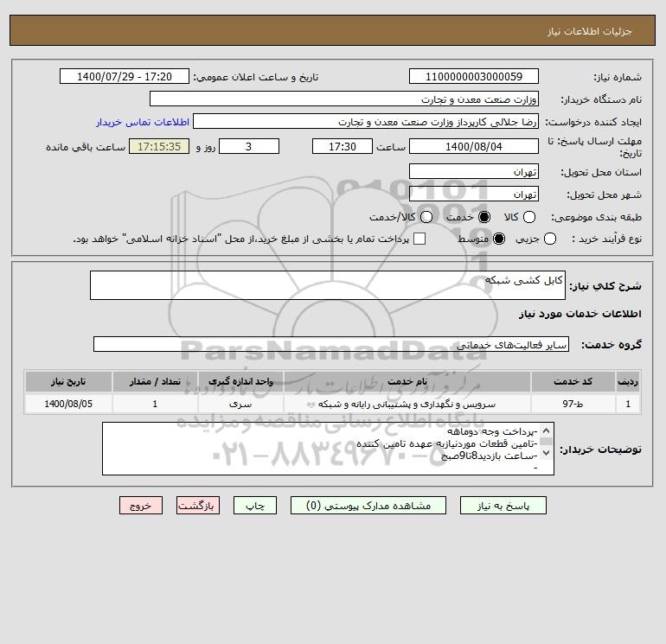
Task: Click service name سرویس و نگهداری cell
Action: click(x=407, y=404)
